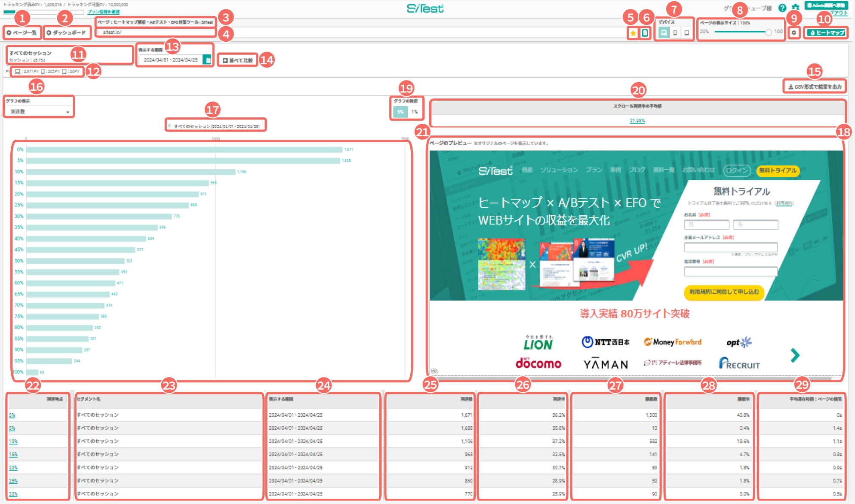Click the home icon in header

[x=796, y=7]
